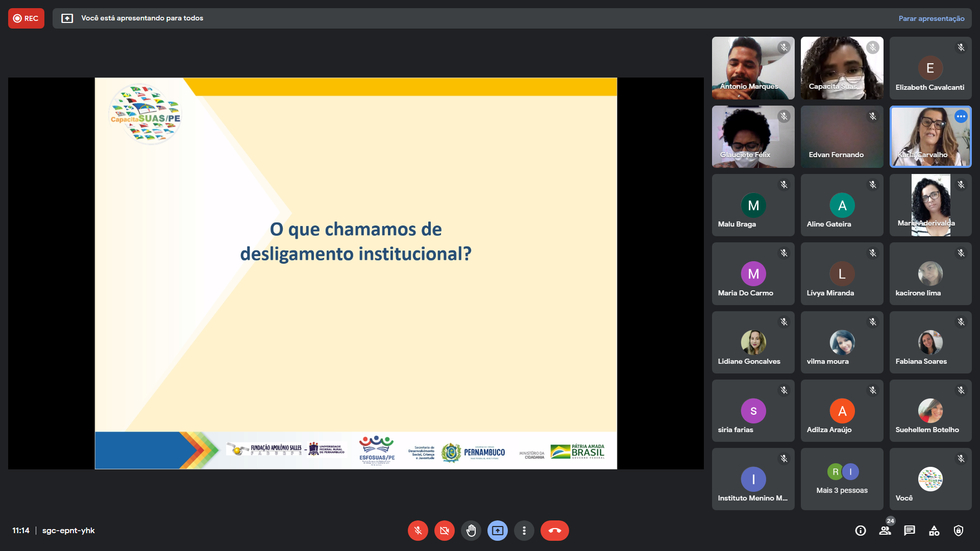Image resolution: width=980 pixels, height=551 pixels.
Task: Click the presenting screen icon in banner
Action: click(67, 18)
